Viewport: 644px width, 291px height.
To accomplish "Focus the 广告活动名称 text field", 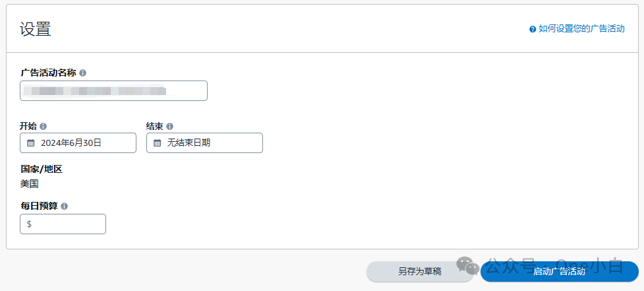I will 113,90.
